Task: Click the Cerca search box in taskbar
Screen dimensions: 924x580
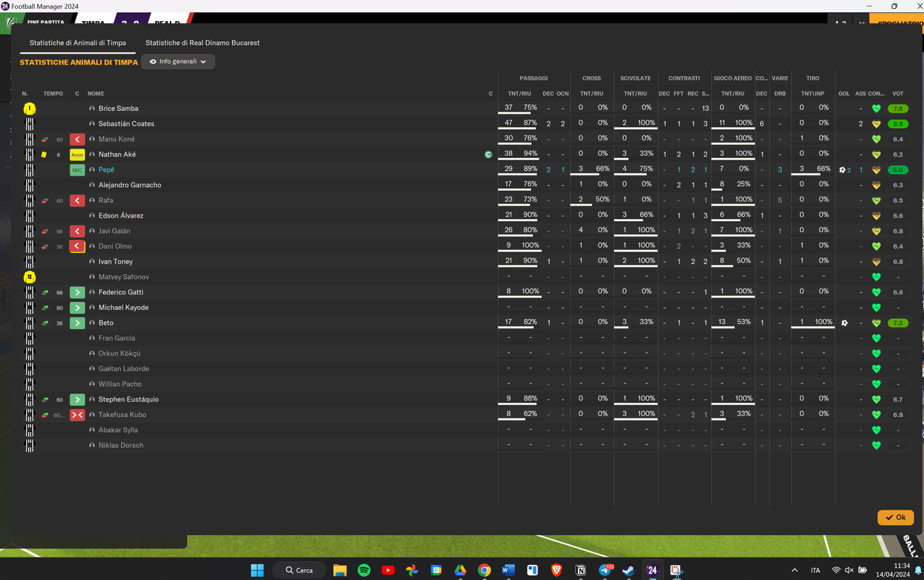Action: coord(299,570)
